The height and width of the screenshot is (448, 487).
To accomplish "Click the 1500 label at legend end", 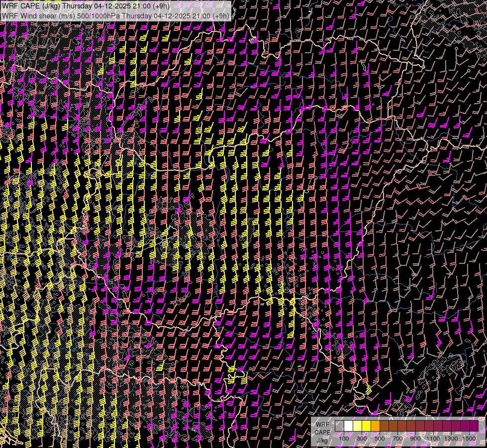I will (469, 439).
